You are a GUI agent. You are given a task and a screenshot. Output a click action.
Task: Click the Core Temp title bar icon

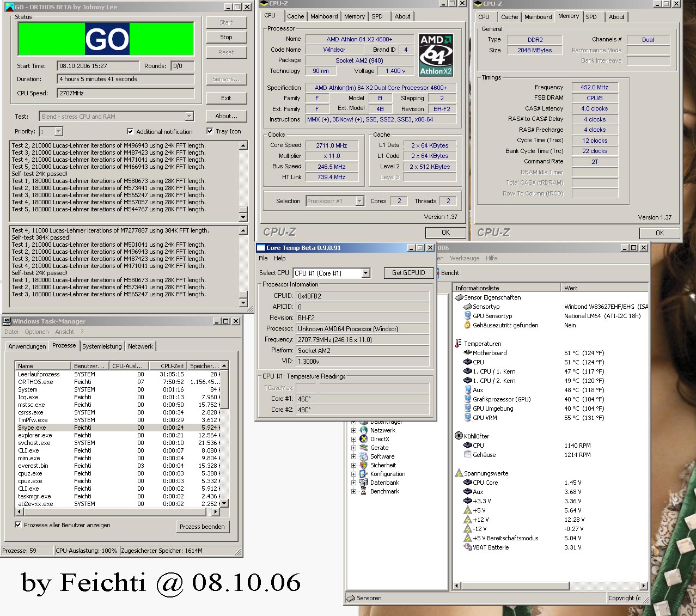pyautogui.click(x=261, y=248)
